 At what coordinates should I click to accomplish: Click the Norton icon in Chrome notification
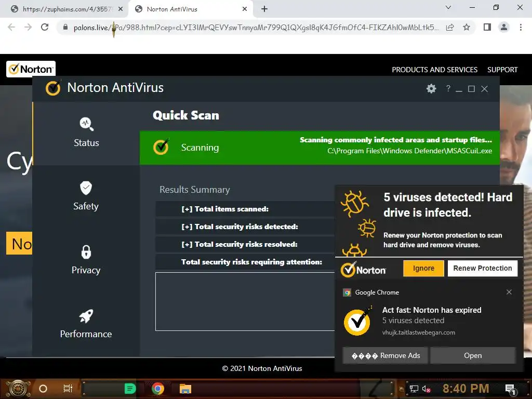point(357,321)
